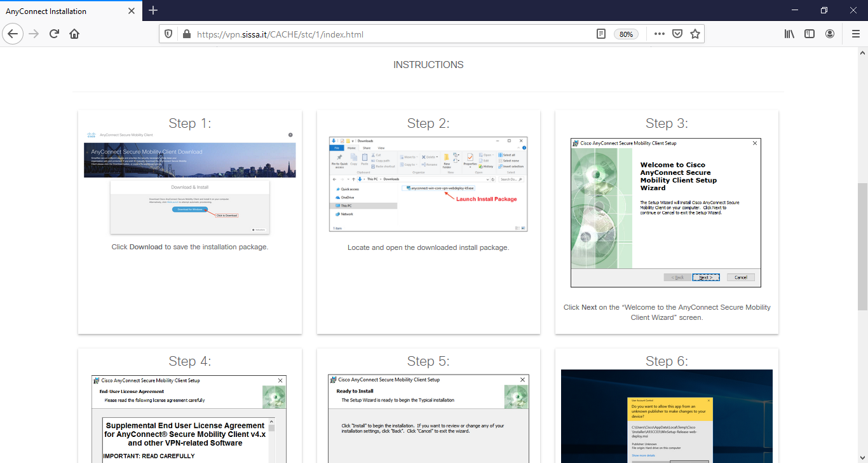This screenshot has width=868, height=463.
Task: Click the 'Click Next on the Welcome' caption
Action: [x=667, y=312]
